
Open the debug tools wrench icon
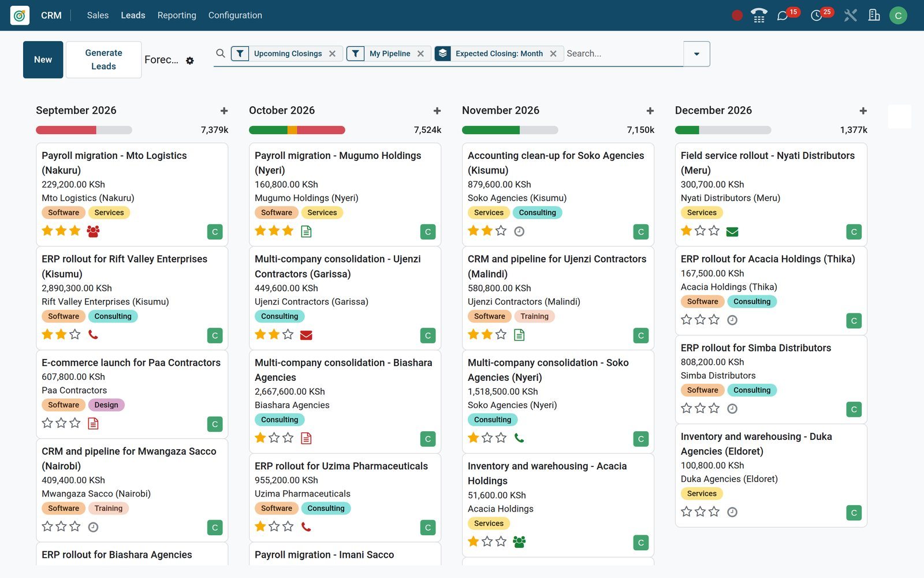point(850,16)
